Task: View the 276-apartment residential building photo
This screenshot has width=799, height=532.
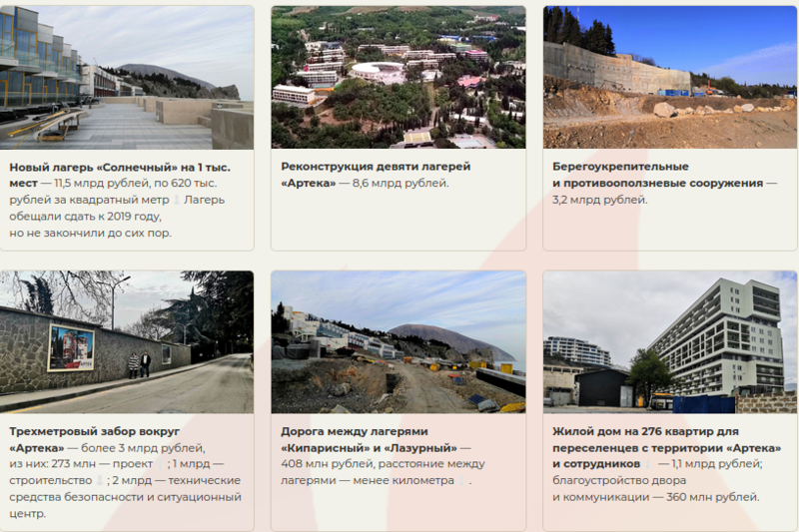Action: tap(670, 341)
